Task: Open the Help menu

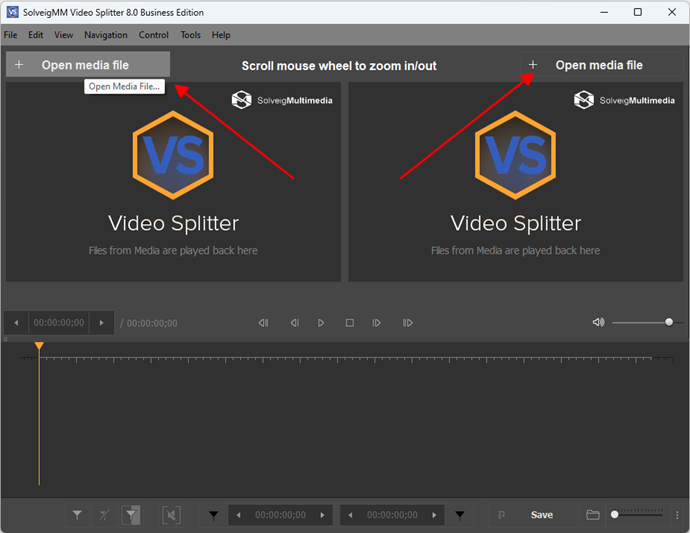Action: [221, 35]
